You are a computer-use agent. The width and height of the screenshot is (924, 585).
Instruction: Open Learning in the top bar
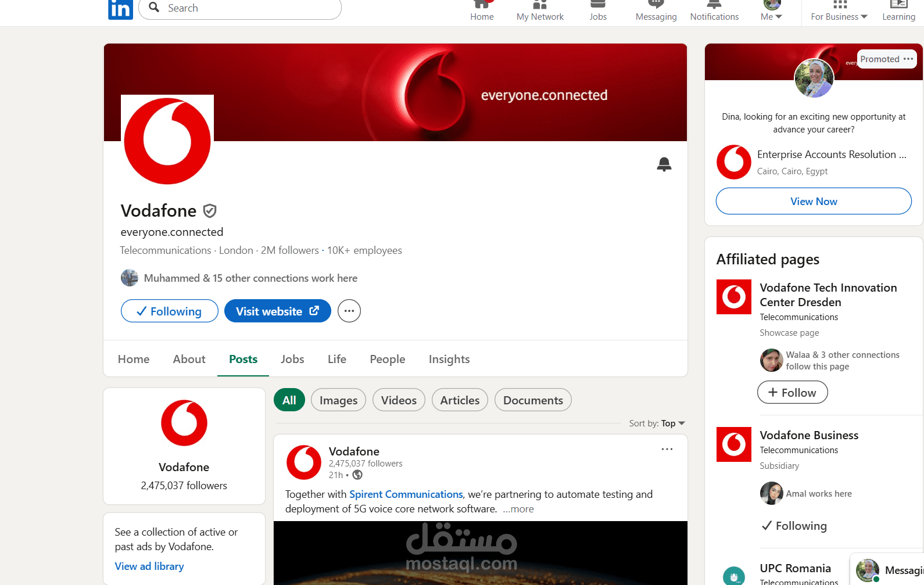pos(898,11)
